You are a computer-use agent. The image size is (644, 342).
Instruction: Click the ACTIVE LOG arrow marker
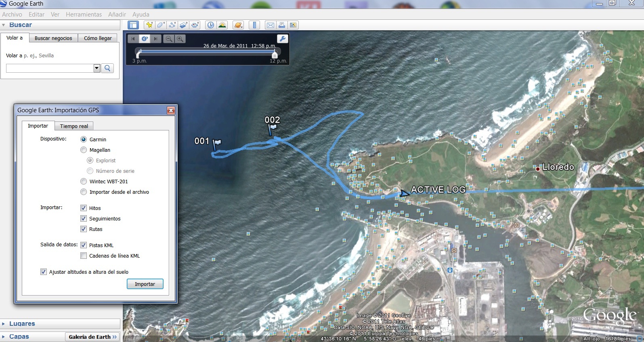point(404,193)
